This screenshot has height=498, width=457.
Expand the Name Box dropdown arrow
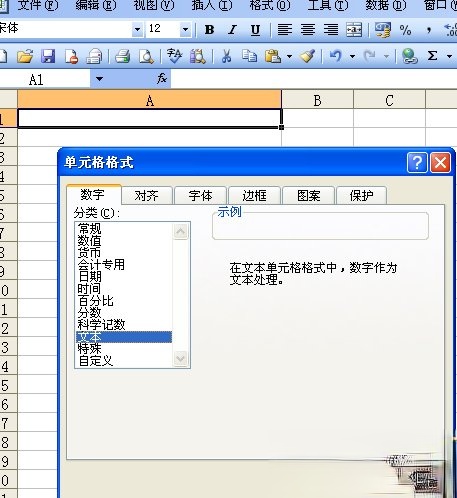coord(99,79)
